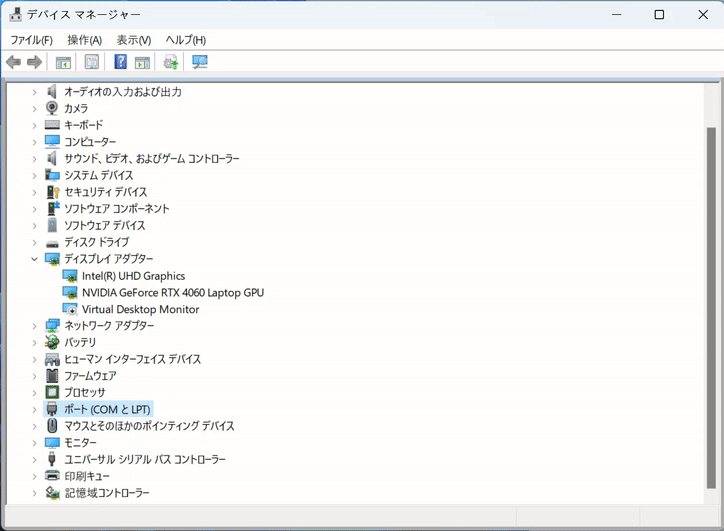Viewport: 724px width, 531px height.
Task: Click the network icon next to ネットワーク アダプター
Action: click(x=52, y=326)
